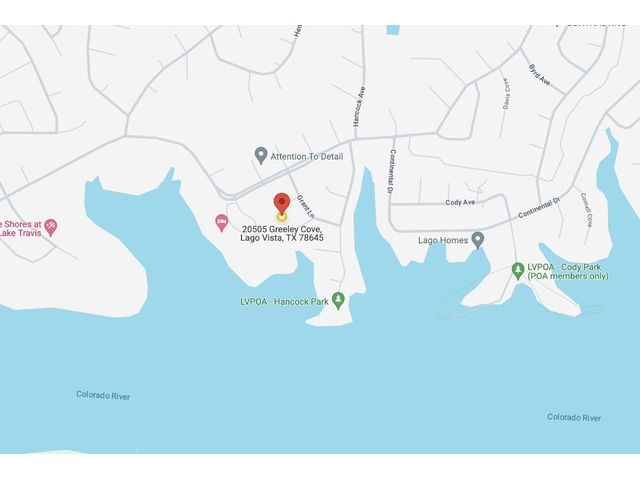Click the Lago Homes gray pin

(x=478, y=240)
